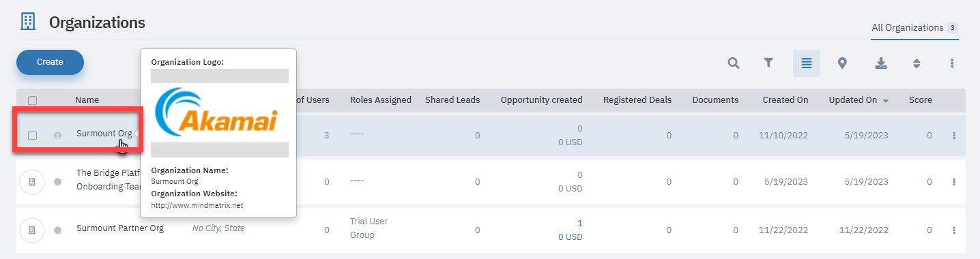Select the All Organizations tab
Image resolution: width=980 pixels, height=259 pixels.
914,28
